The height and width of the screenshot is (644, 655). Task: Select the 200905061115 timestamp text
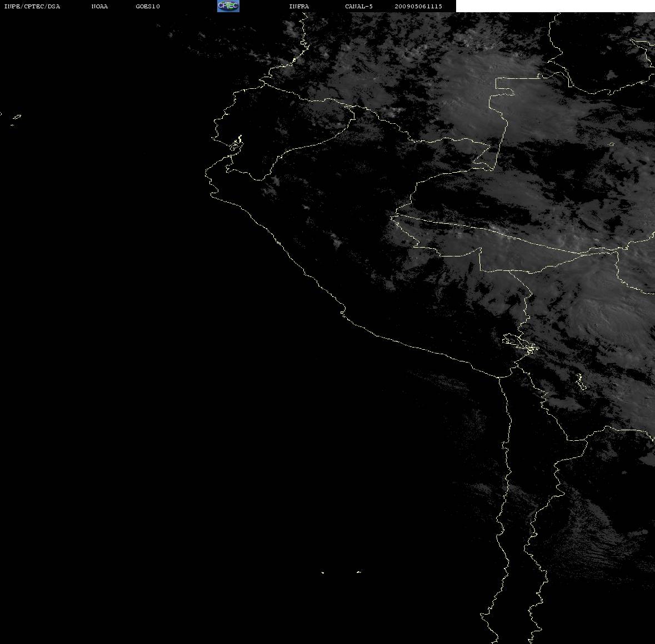(x=418, y=6)
